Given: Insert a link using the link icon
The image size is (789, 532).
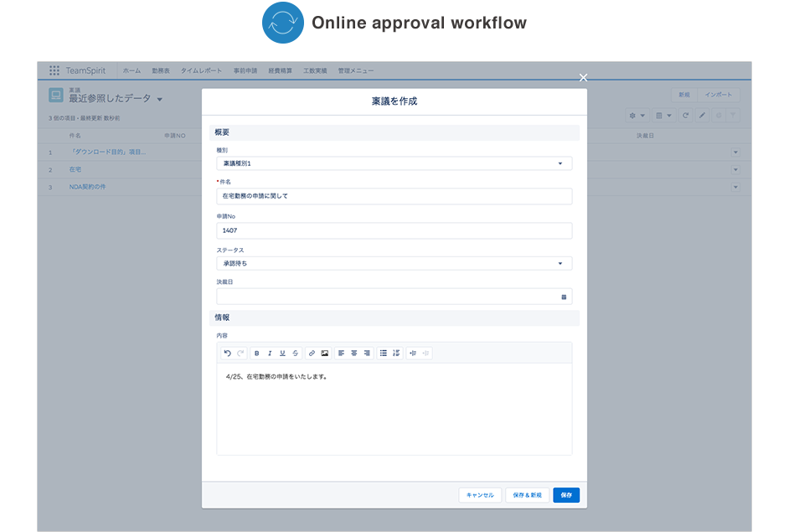Looking at the screenshot, I should coord(312,354).
